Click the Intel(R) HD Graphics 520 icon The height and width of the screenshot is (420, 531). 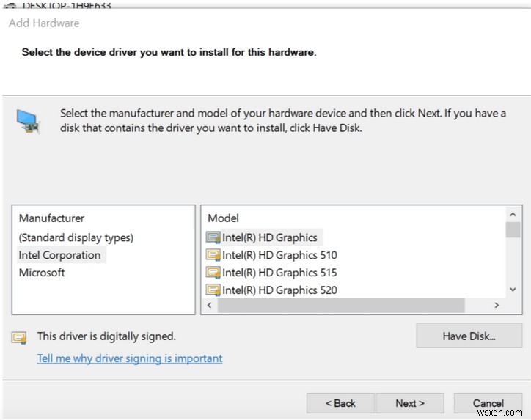point(213,290)
